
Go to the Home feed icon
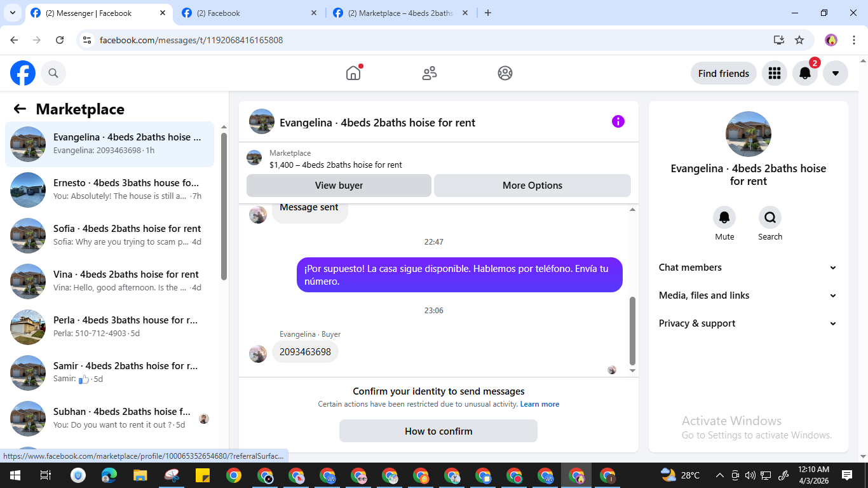click(x=353, y=73)
